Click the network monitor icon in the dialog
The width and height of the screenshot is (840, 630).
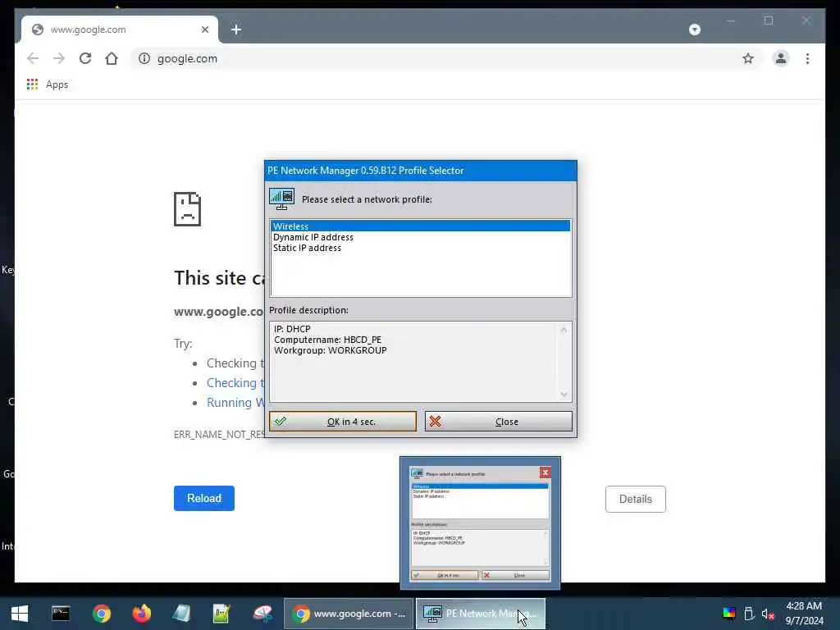(282, 199)
